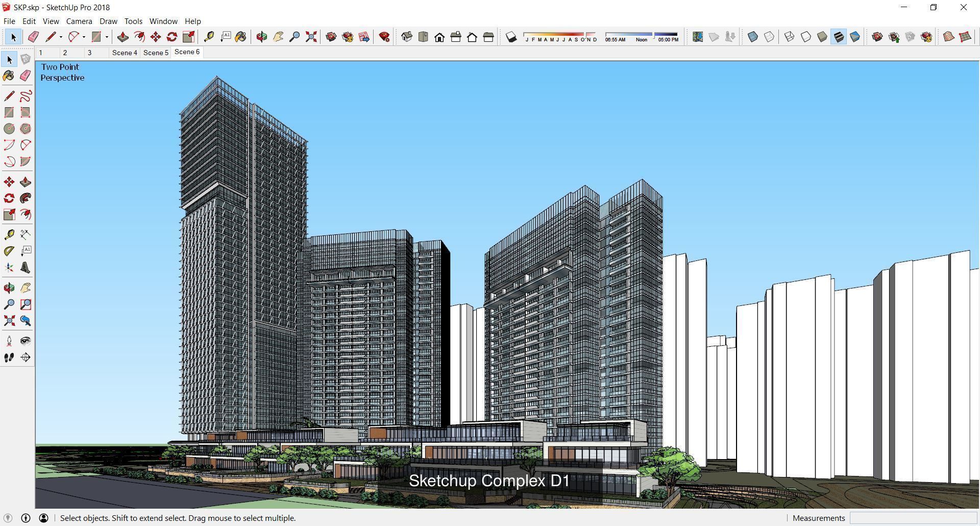
Task: Click Send to LayOut icon
Action: tap(364, 37)
